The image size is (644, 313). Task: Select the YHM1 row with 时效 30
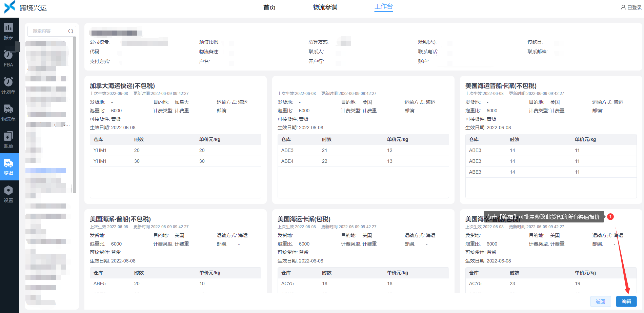(176, 161)
